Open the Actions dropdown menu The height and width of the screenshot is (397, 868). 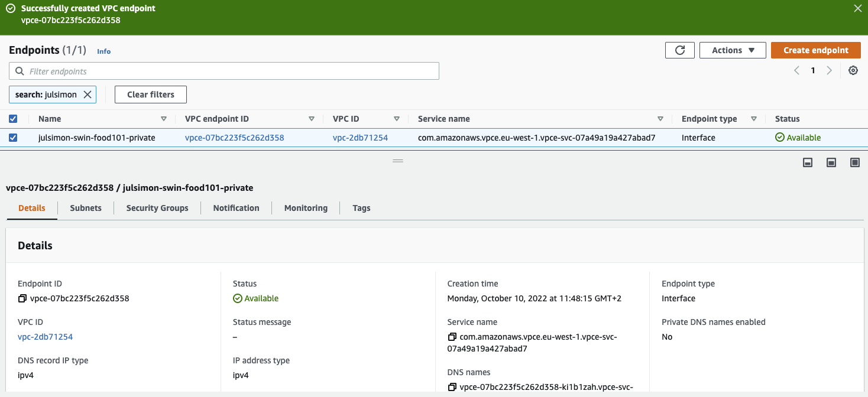(733, 50)
